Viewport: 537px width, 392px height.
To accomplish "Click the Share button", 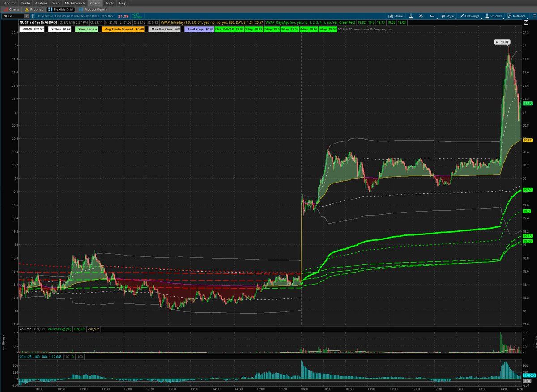I will 396,16.
